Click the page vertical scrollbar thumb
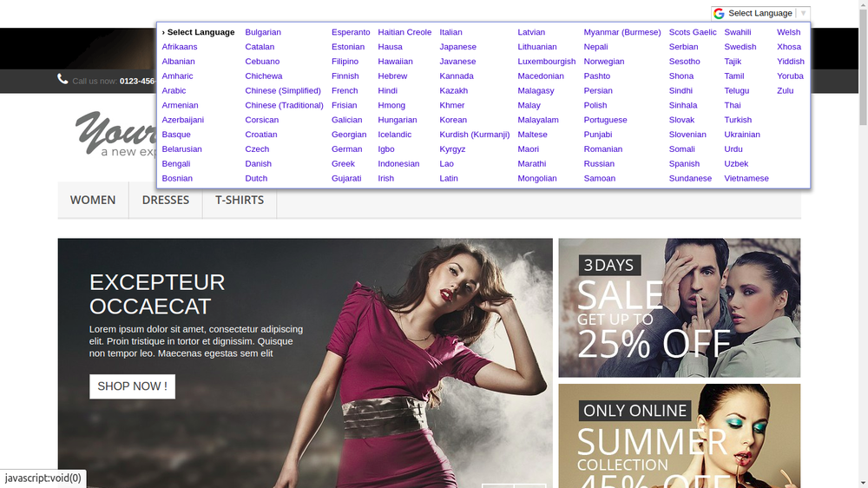 point(863,63)
